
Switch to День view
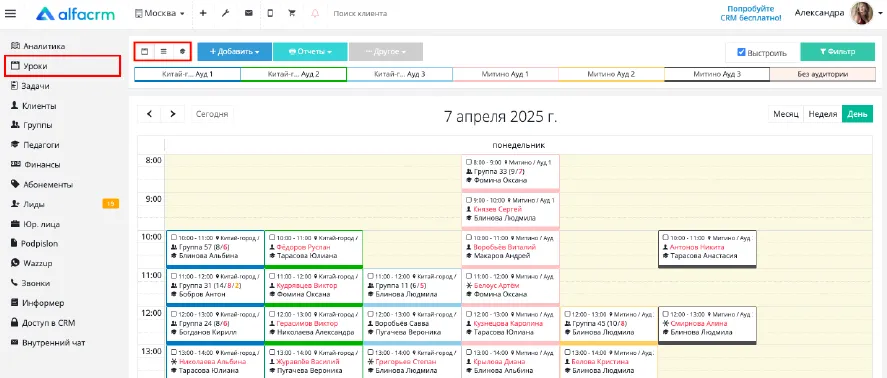tap(857, 114)
